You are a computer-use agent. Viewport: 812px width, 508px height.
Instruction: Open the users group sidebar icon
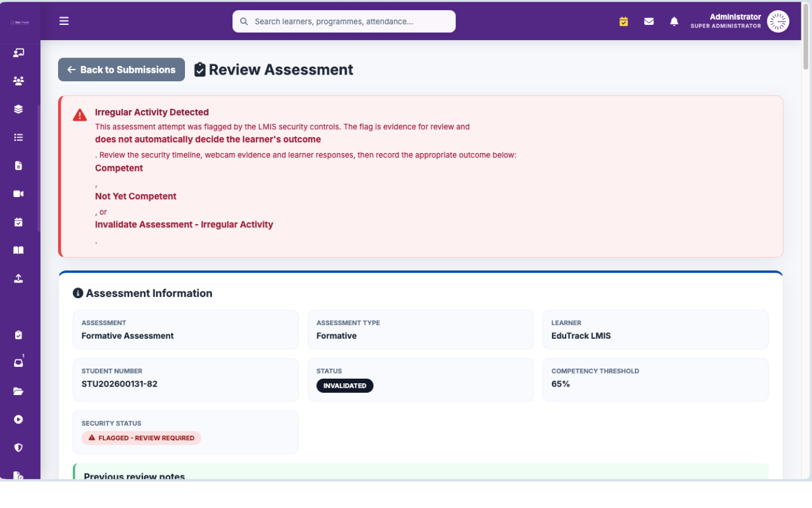click(x=19, y=81)
